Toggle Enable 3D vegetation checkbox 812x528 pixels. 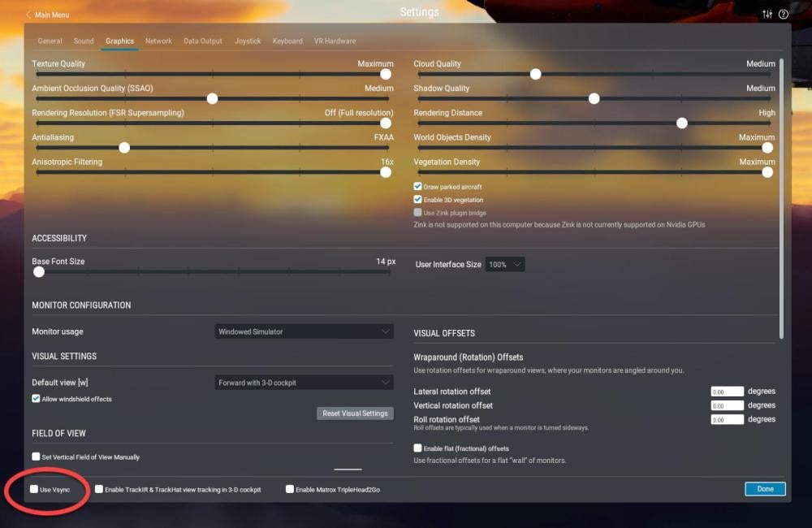(417, 200)
